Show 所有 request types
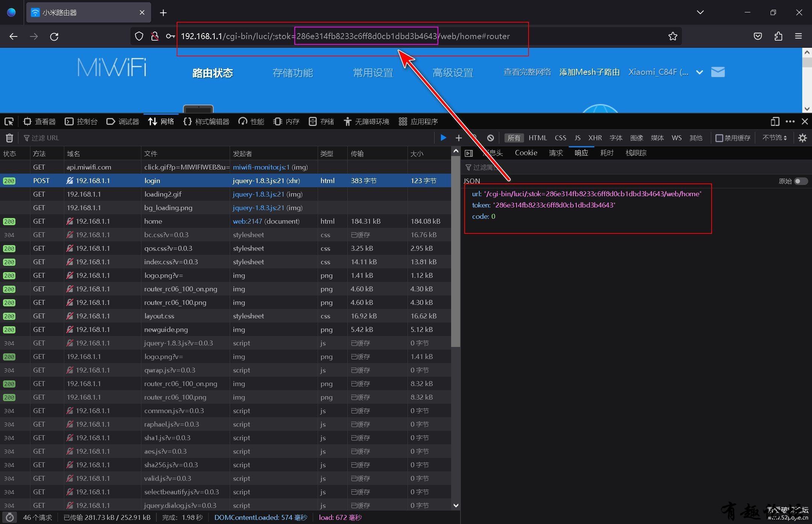The image size is (812, 524). click(x=514, y=138)
